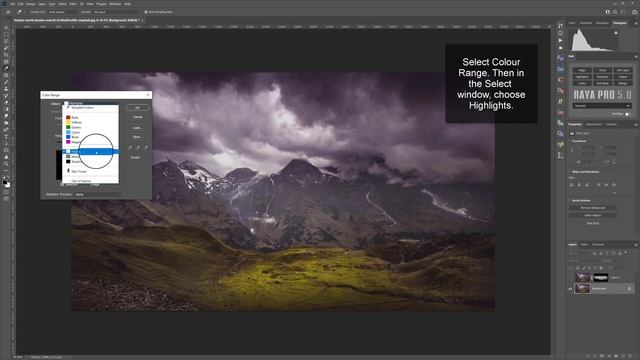Open the Filter menu

[73, 4]
